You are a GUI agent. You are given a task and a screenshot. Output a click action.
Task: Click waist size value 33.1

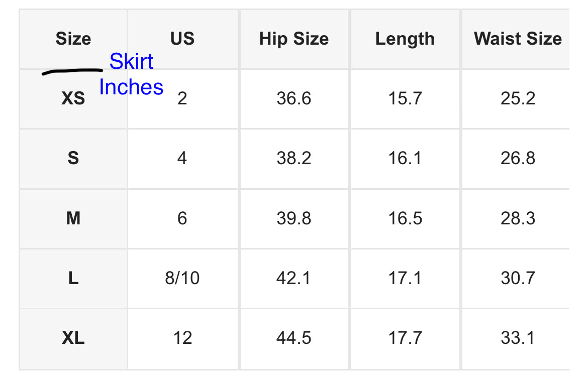518,338
